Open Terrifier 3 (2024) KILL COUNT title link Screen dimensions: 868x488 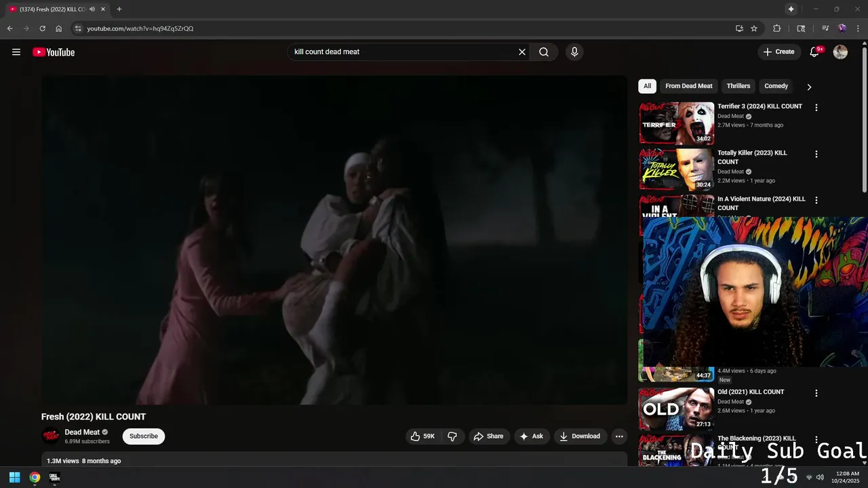point(759,106)
